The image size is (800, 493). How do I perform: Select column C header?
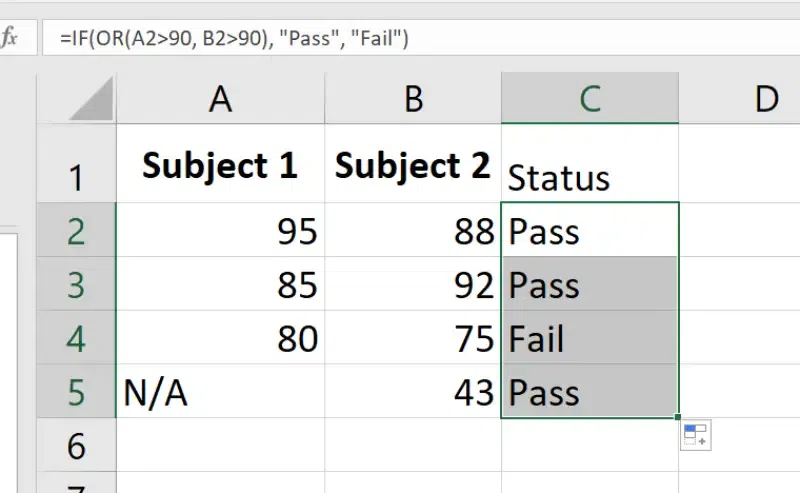[x=590, y=98]
